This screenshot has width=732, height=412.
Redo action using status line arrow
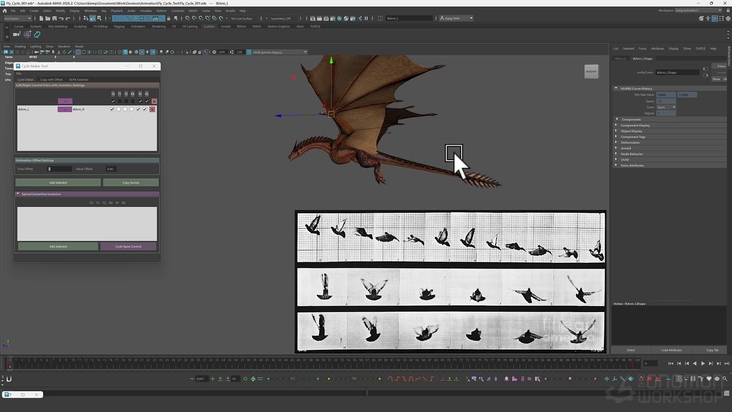[x=68, y=19]
